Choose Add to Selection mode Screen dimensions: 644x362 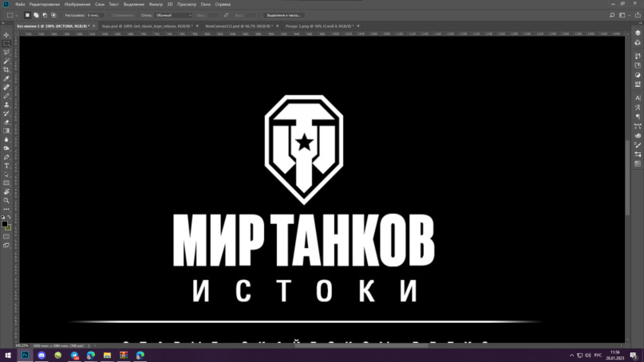point(36,15)
